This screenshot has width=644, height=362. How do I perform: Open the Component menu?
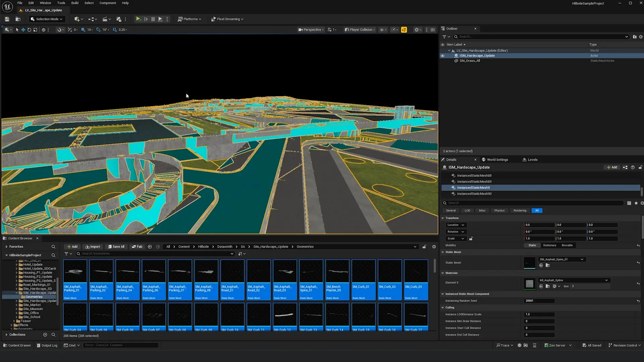point(108,3)
